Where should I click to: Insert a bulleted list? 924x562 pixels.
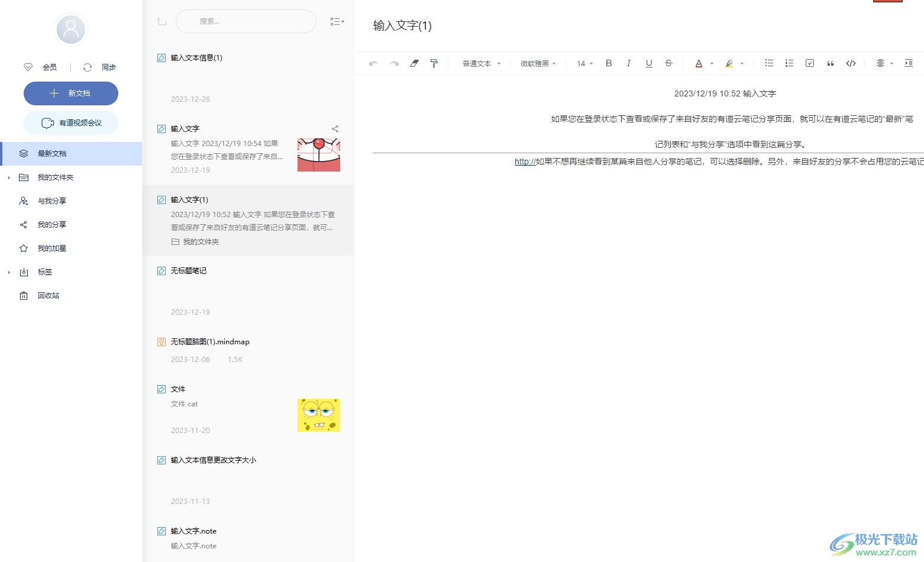(769, 63)
